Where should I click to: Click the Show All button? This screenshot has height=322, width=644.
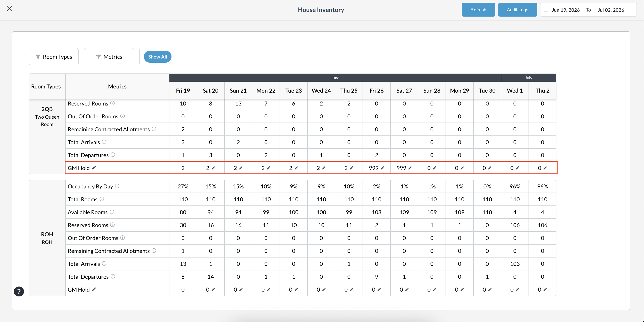point(157,57)
